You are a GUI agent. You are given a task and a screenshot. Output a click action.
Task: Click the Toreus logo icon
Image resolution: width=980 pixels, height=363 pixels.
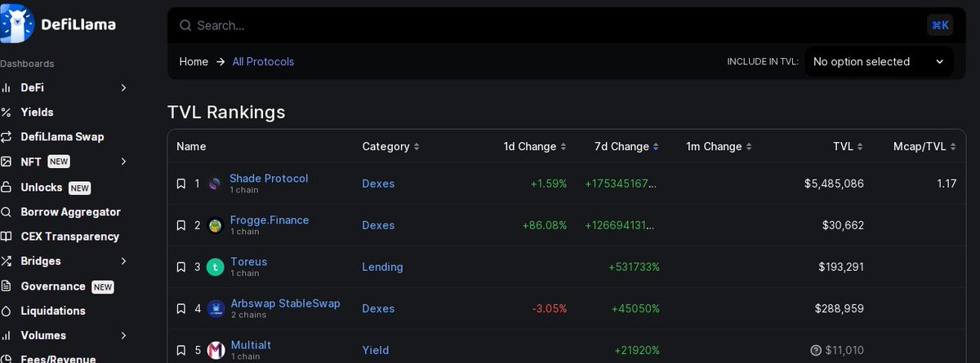215,268
